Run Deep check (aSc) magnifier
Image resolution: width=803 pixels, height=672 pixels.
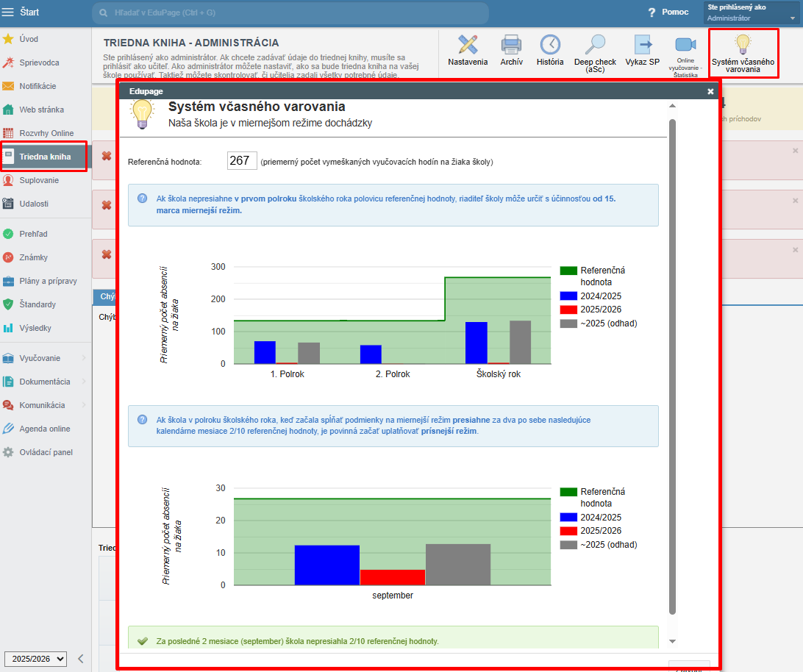tap(595, 51)
